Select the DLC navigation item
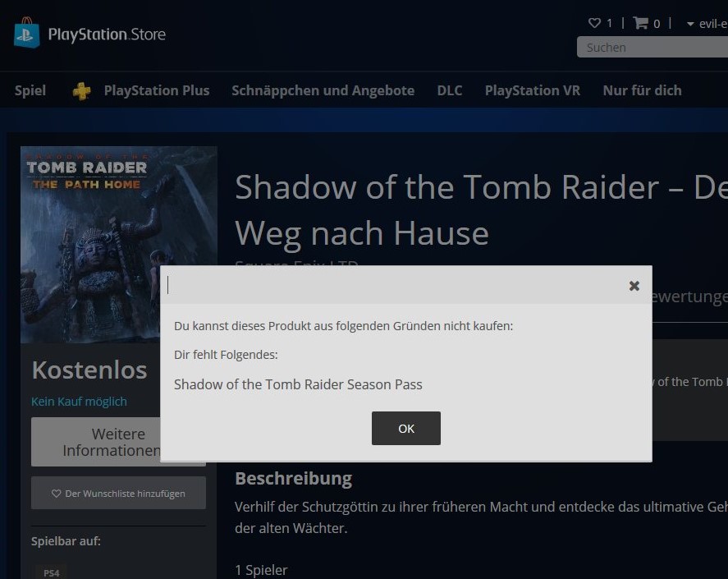This screenshot has width=728, height=579. pyautogui.click(x=450, y=90)
